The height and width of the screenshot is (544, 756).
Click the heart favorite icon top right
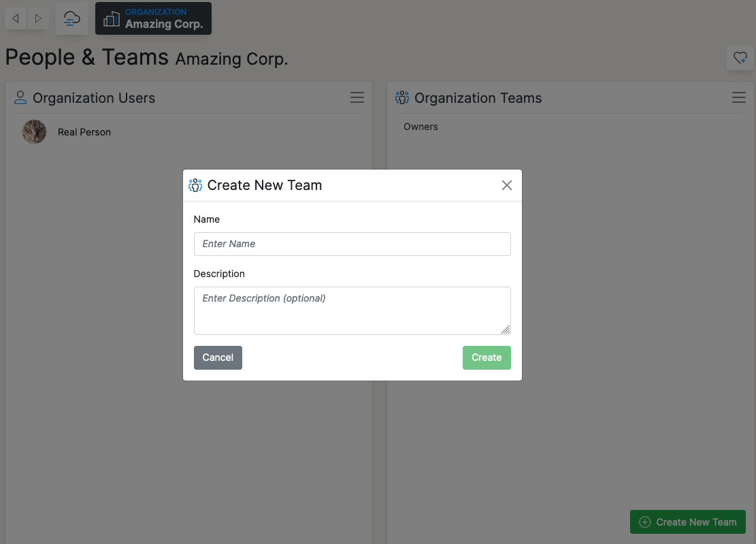pos(740,58)
